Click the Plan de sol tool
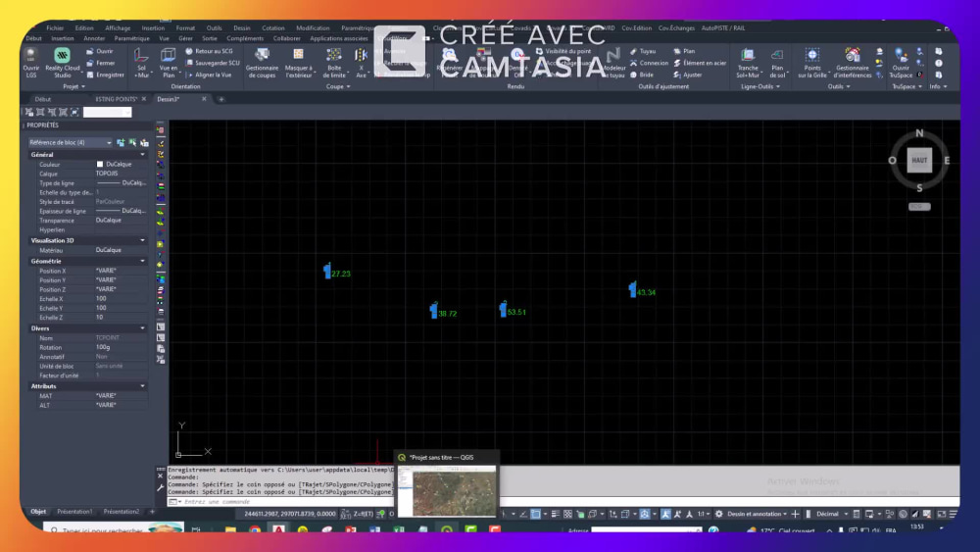 tap(777, 63)
